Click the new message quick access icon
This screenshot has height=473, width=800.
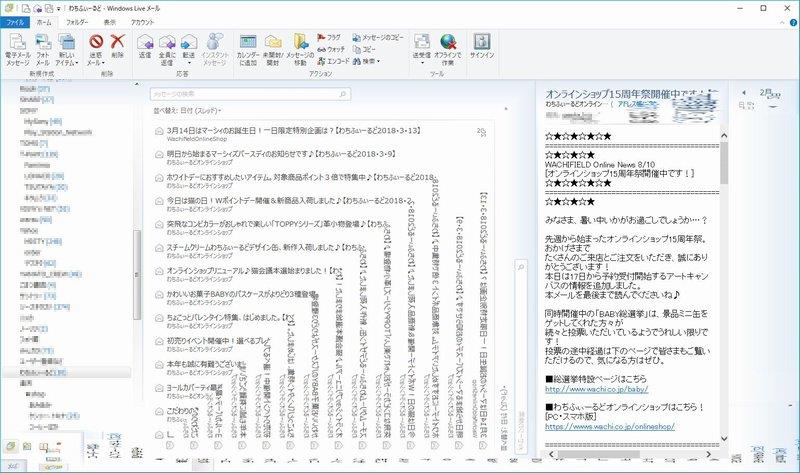coord(26,8)
